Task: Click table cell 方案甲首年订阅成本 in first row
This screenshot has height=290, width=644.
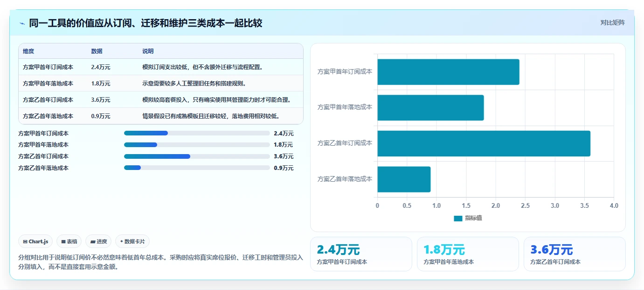Action: pos(48,67)
